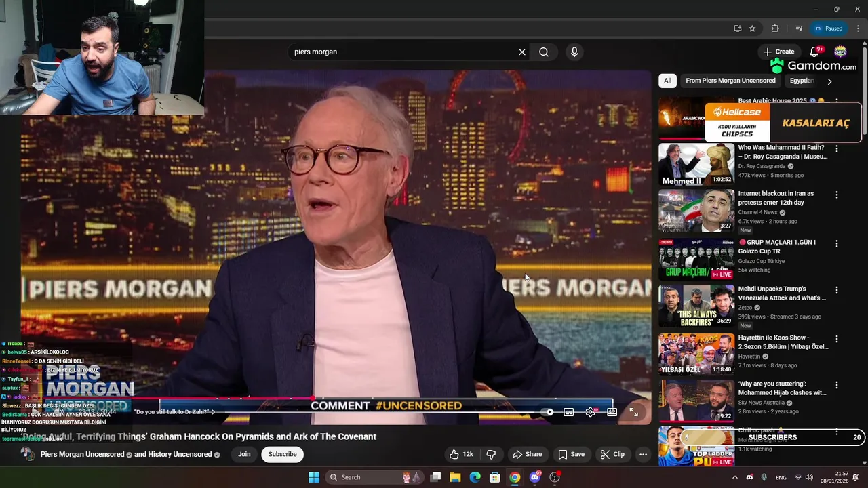Open OBS Studio from the taskbar
The width and height of the screenshot is (868, 488).
tap(555, 477)
